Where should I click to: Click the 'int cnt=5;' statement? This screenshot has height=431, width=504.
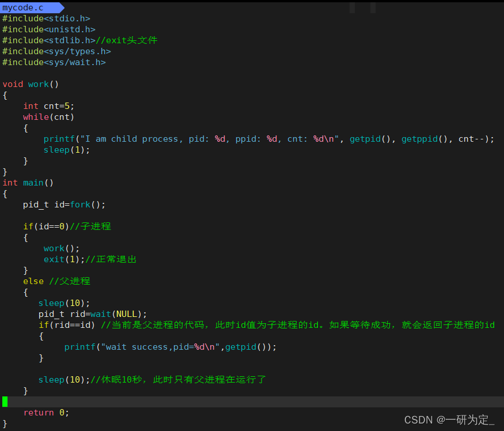(x=48, y=106)
